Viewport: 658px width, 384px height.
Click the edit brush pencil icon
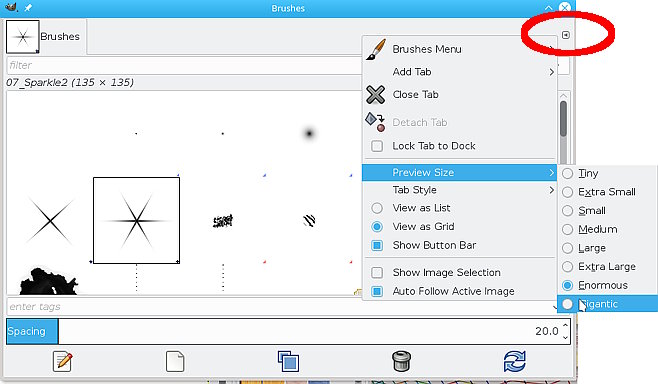(63, 361)
